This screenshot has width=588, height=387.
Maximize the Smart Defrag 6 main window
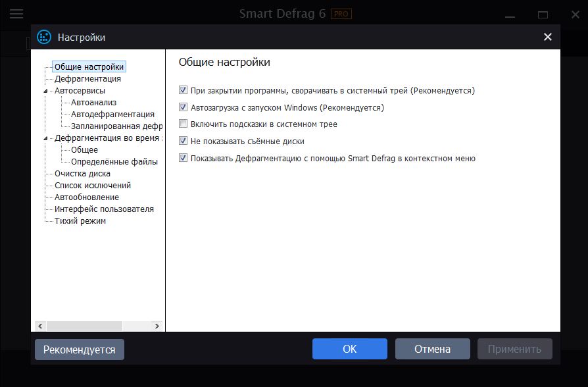[543, 14]
